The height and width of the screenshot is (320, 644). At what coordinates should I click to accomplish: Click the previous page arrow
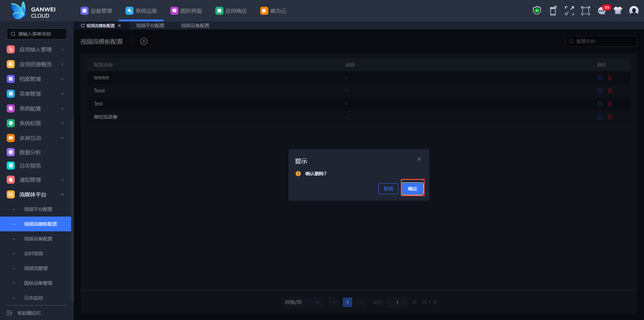pyautogui.click(x=334, y=302)
